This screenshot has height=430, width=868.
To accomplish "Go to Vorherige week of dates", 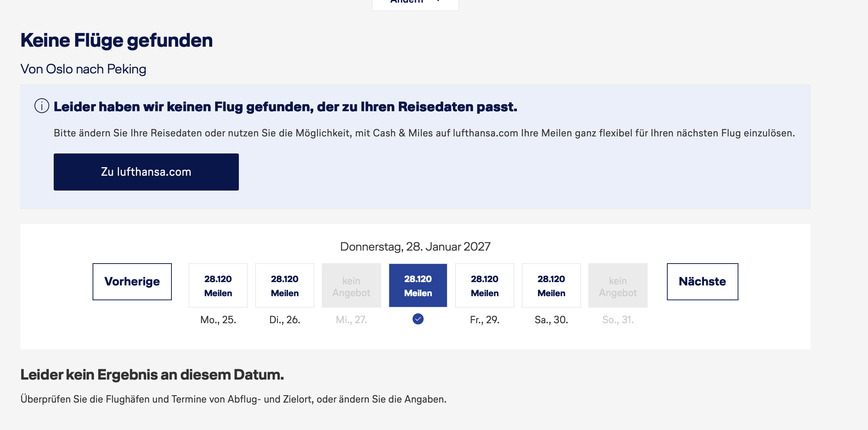I will 132,282.
